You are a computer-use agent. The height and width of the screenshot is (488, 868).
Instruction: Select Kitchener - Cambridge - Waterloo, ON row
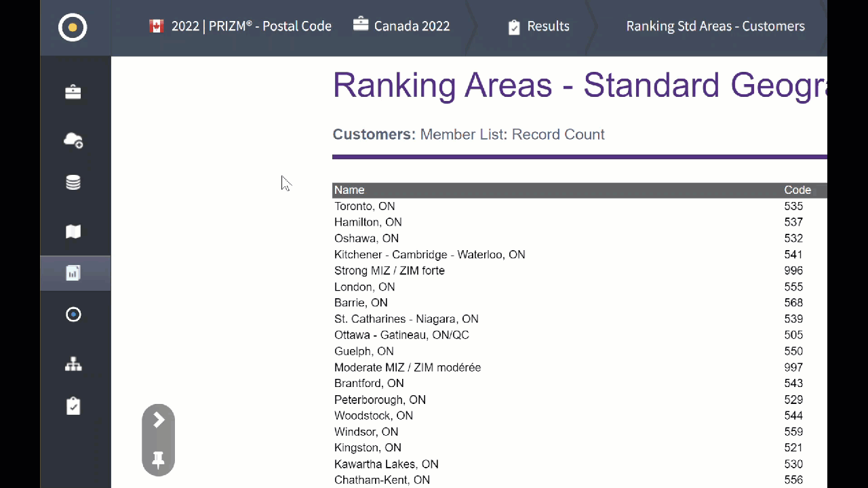[580, 255]
